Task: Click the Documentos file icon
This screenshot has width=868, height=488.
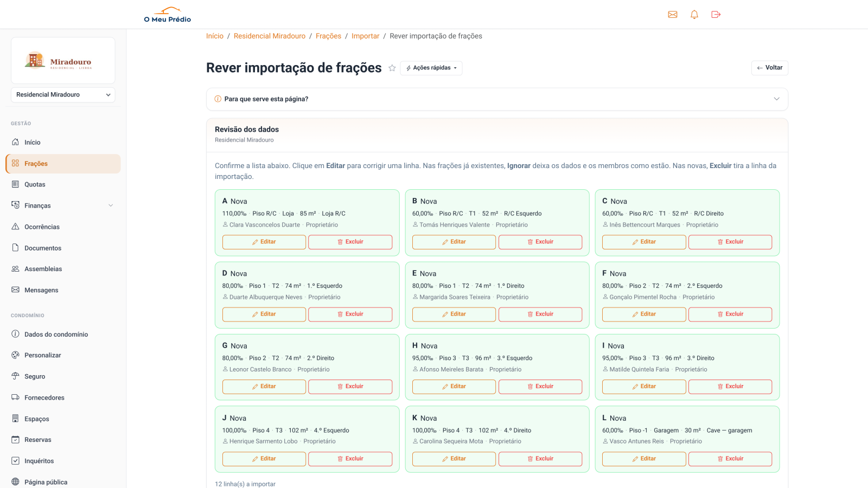Action: (x=16, y=248)
